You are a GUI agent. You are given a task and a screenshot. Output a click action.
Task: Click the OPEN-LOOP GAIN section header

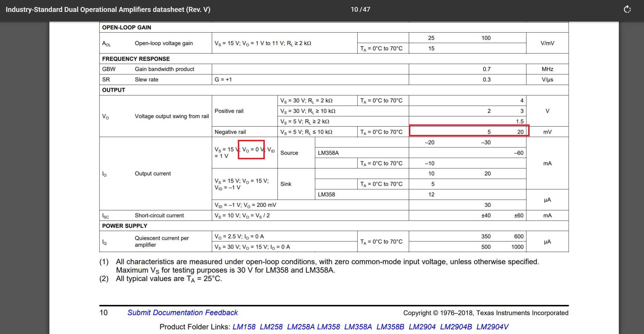tap(127, 27)
